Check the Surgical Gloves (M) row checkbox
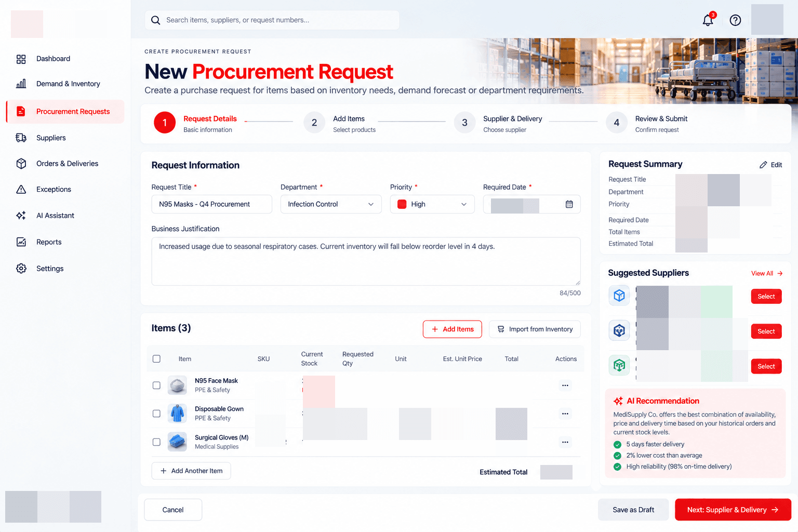The width and height of the screenshot is (798, 532). [156, 442]
